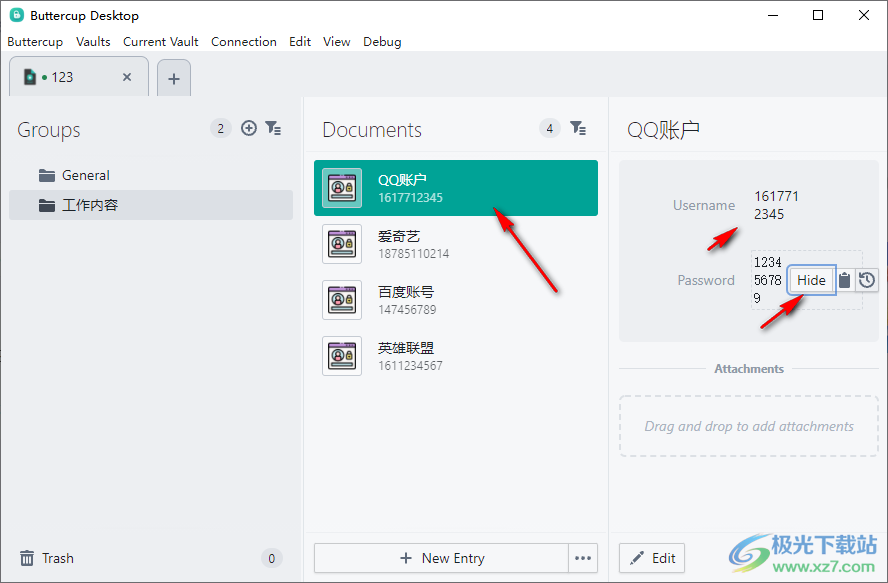Open password history clock icon
This screenshot has width=888, height=583.
(866, 280)
